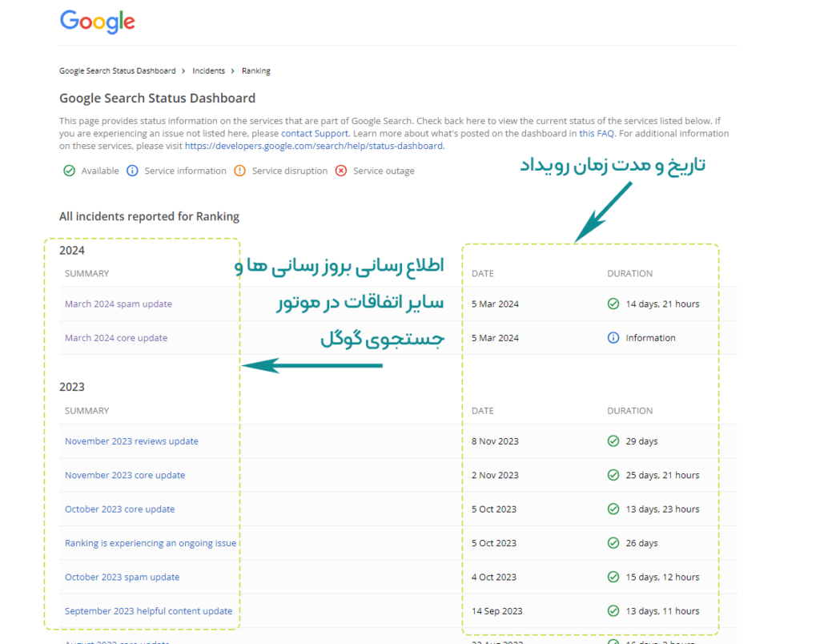Open the Incidents breadcrumb link
820x644 pixels.
point(209,71)
